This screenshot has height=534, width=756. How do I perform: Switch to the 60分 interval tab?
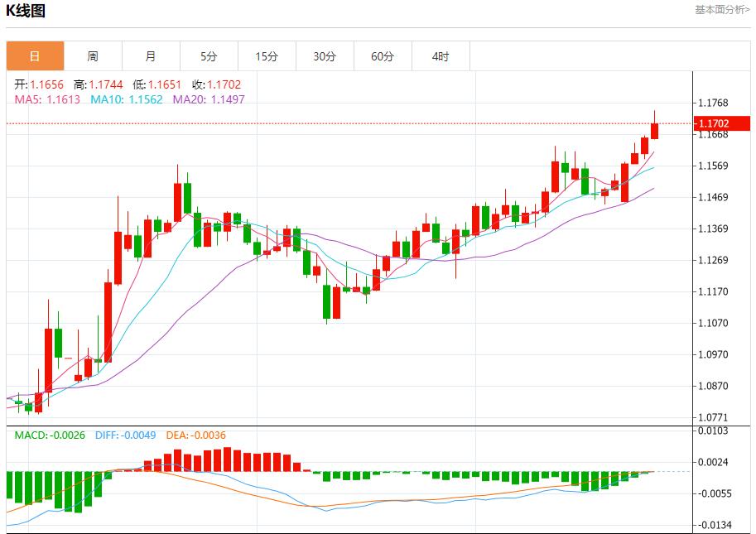(x=383, y=56)
